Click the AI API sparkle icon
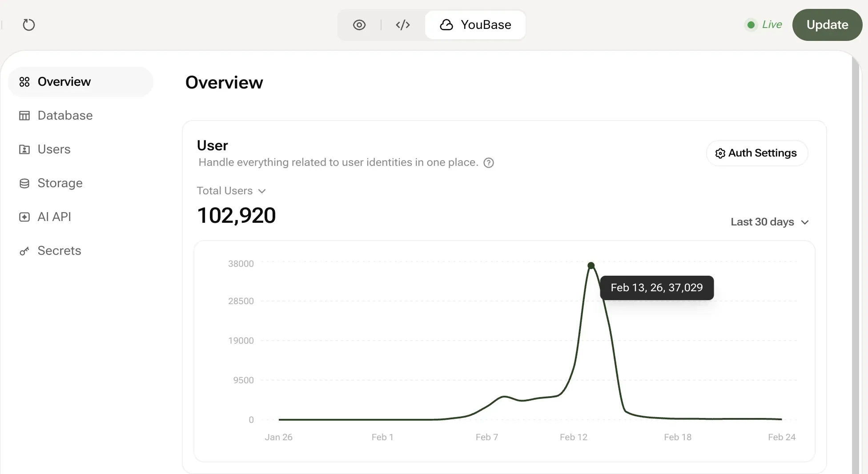868x474 pixels. point(24,217)
